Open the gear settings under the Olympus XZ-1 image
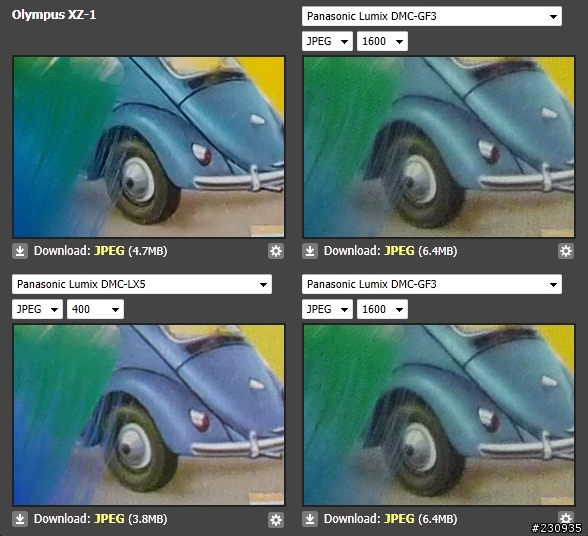This screenshot has width=588, height=536. tap(276, 251)
